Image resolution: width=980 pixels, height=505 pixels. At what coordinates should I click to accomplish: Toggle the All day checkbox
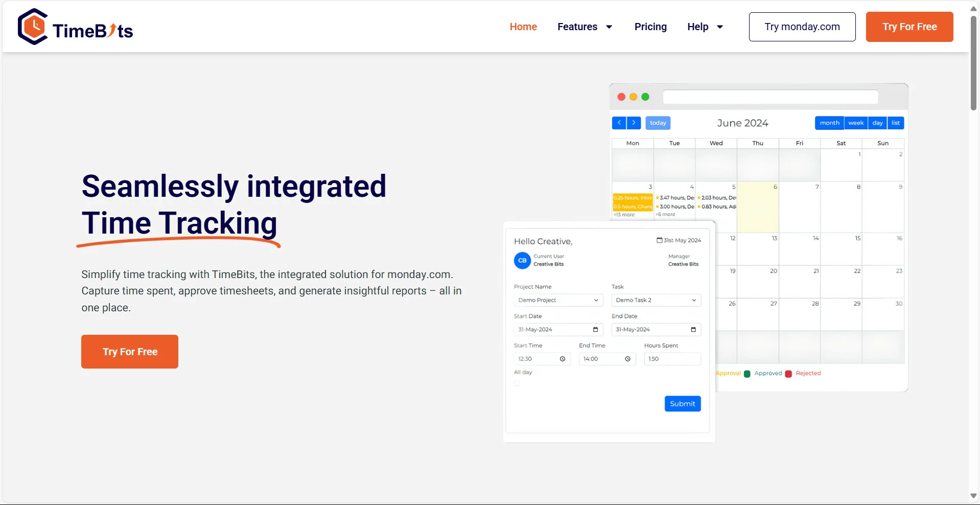pyautogui.click(x=517, y=383)
